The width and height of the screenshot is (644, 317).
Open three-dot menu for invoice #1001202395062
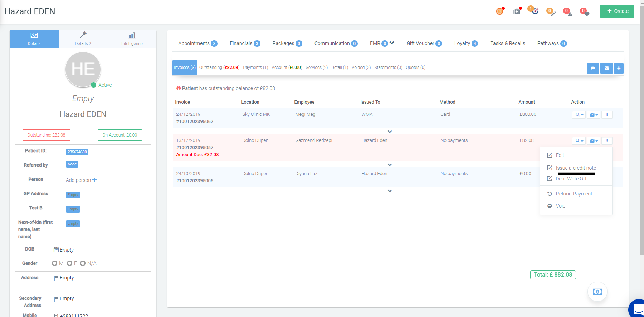pyautogui.click(x=607, y=115)
